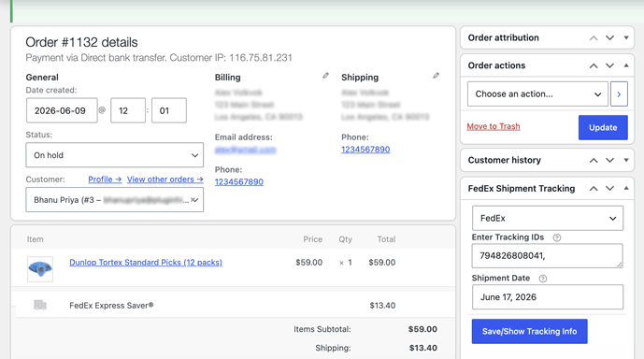The image size is (644, 359).
Task: Focus the date created field
Action: (62, 110)
